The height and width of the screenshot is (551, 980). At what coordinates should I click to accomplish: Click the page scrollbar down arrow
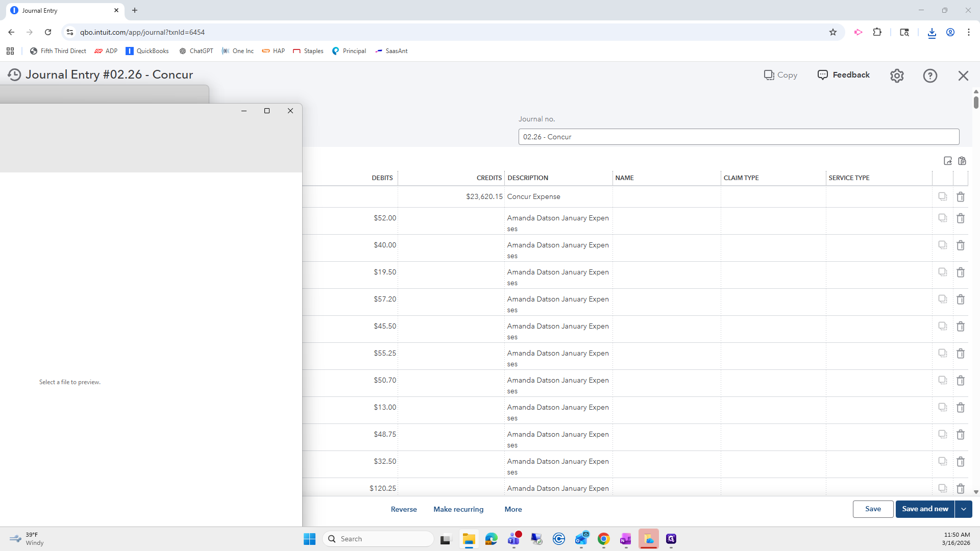point(976,492)
